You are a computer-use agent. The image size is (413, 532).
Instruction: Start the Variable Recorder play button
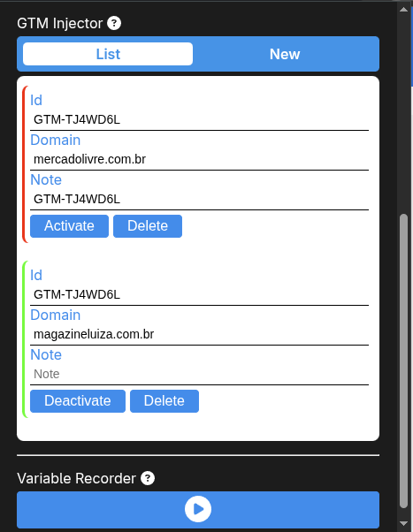pos(198,509)
